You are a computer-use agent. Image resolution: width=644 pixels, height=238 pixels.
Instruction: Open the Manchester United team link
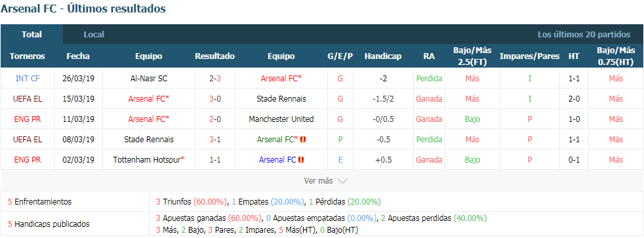281,119
